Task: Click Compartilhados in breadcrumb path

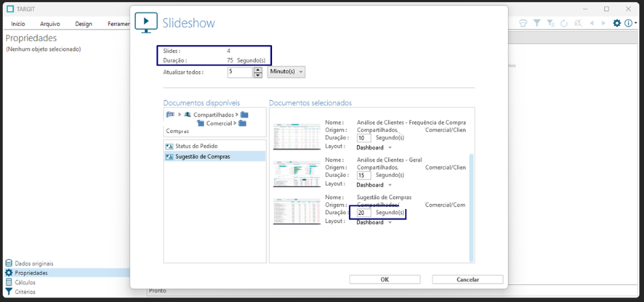Action: 214,115
